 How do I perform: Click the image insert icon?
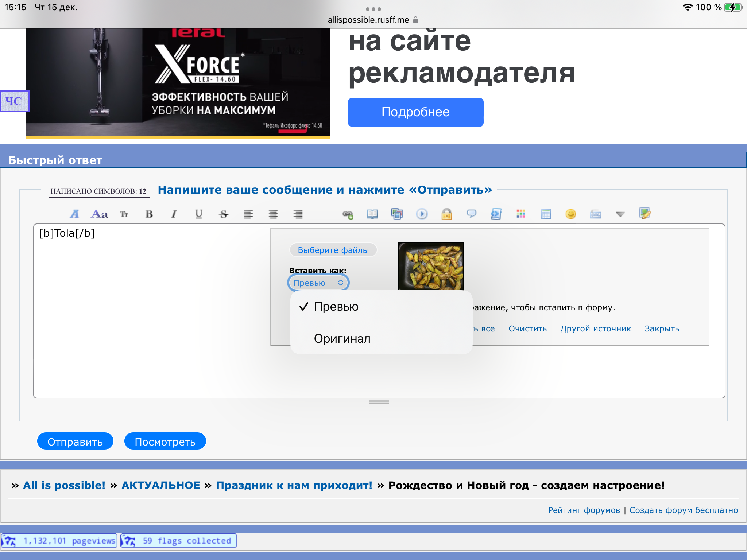[x=397, y=214]
